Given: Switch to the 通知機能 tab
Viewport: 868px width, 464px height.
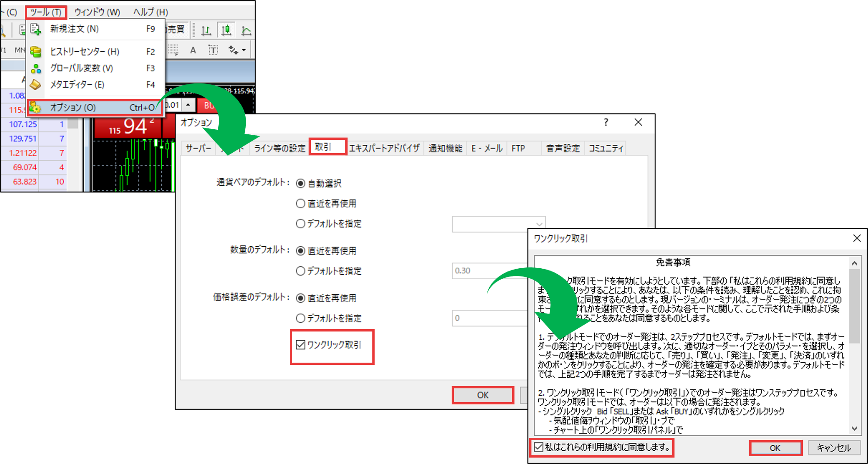Looking at the screenshot, I should [445, 148].
